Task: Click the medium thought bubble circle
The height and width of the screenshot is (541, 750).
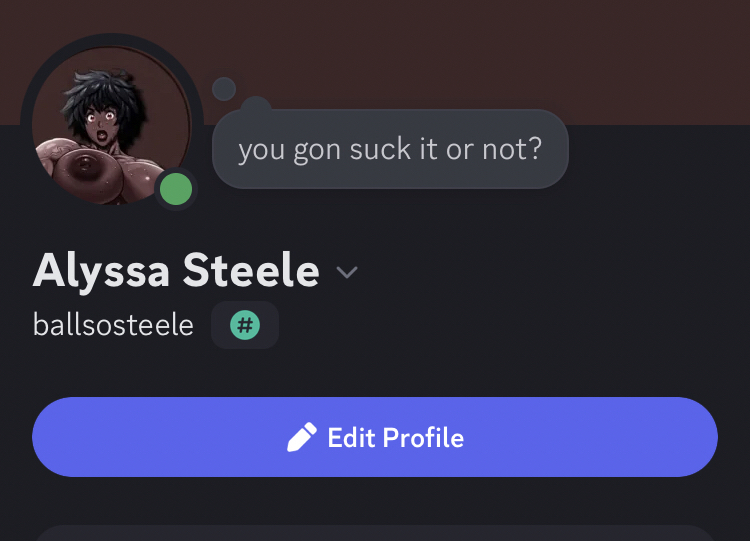Action: pyautogui.click(x=256, y=106)
